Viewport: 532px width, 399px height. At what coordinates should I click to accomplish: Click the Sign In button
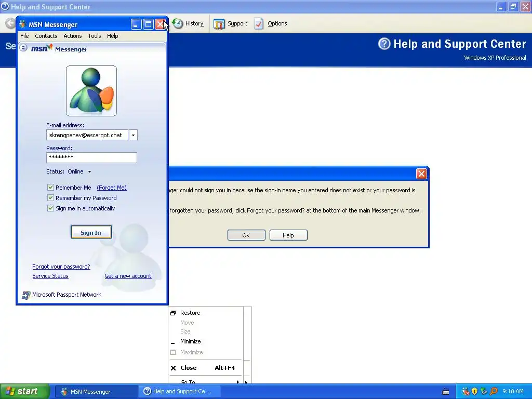point(91,232)
